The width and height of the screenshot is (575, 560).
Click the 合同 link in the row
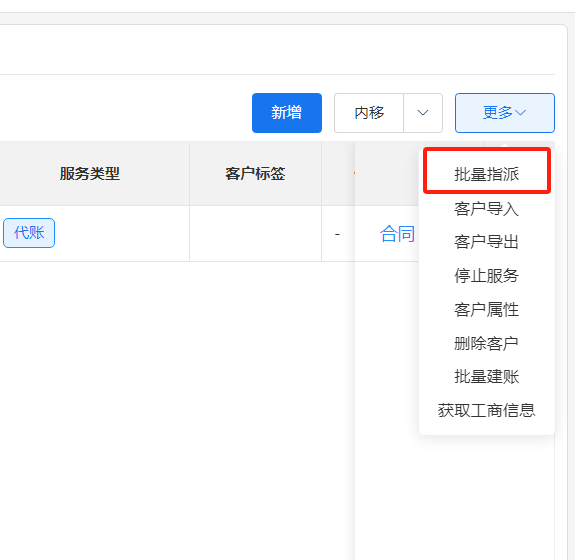397,234
